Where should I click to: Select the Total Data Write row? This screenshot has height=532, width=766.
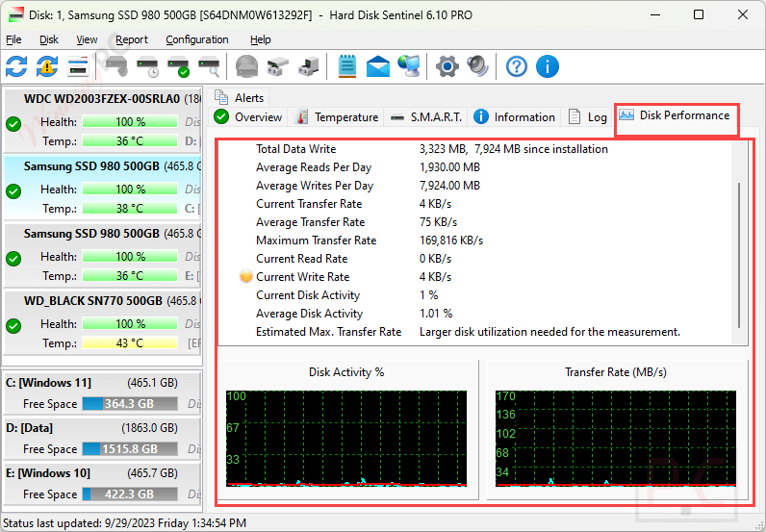(x=474, y=149)
